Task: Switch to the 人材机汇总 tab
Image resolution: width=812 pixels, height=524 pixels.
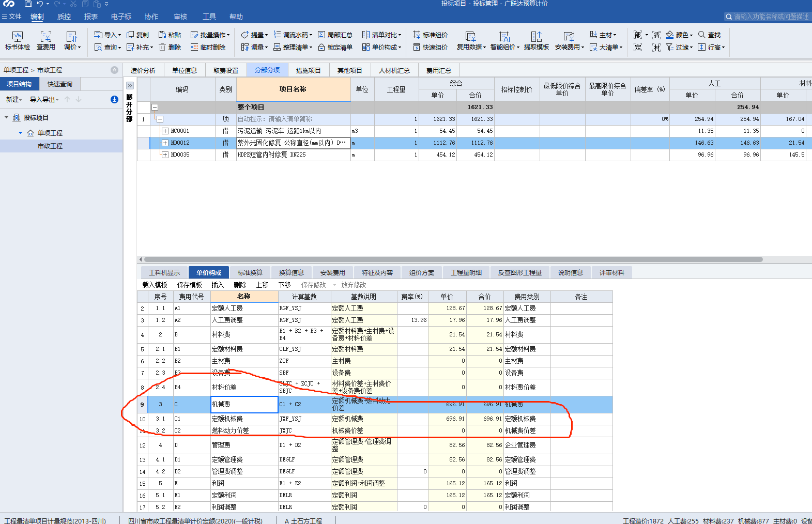Action: (x=394, y=70)
